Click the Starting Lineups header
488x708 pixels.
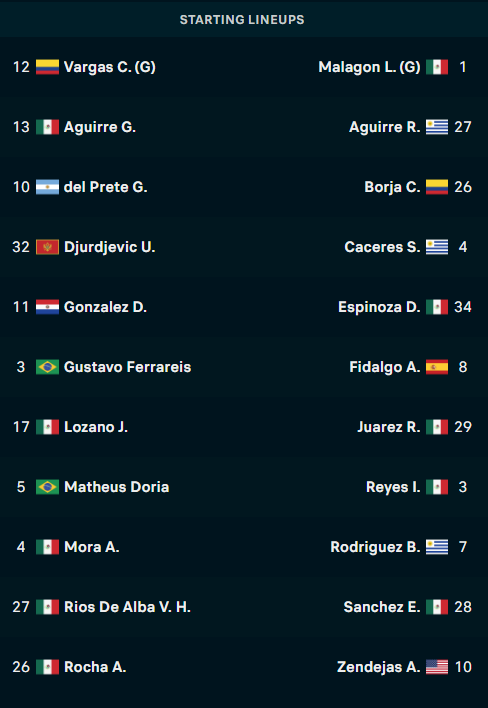coord(242,20)
